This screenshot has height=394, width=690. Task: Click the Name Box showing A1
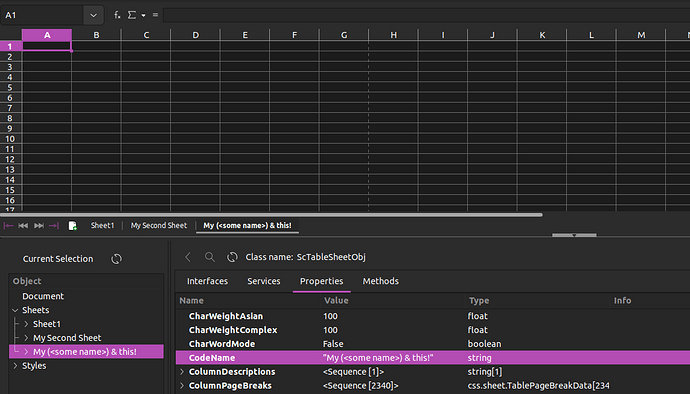tap(42, 15)
